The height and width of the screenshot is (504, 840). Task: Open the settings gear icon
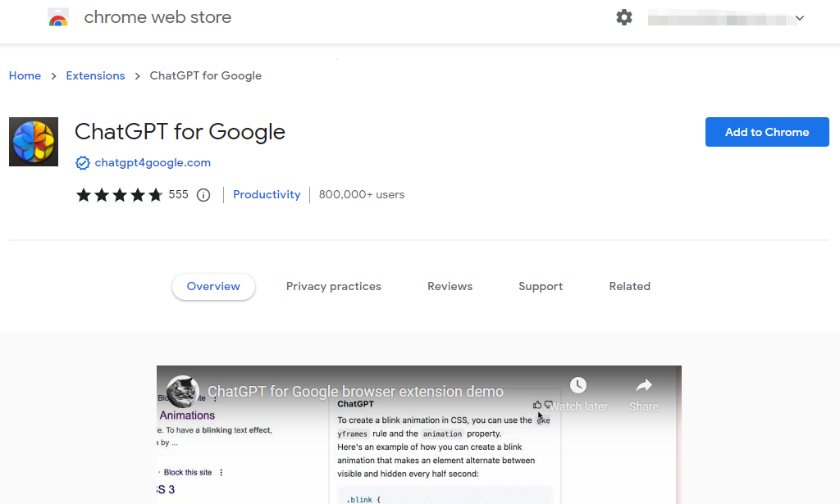click(x=624, y=18)
